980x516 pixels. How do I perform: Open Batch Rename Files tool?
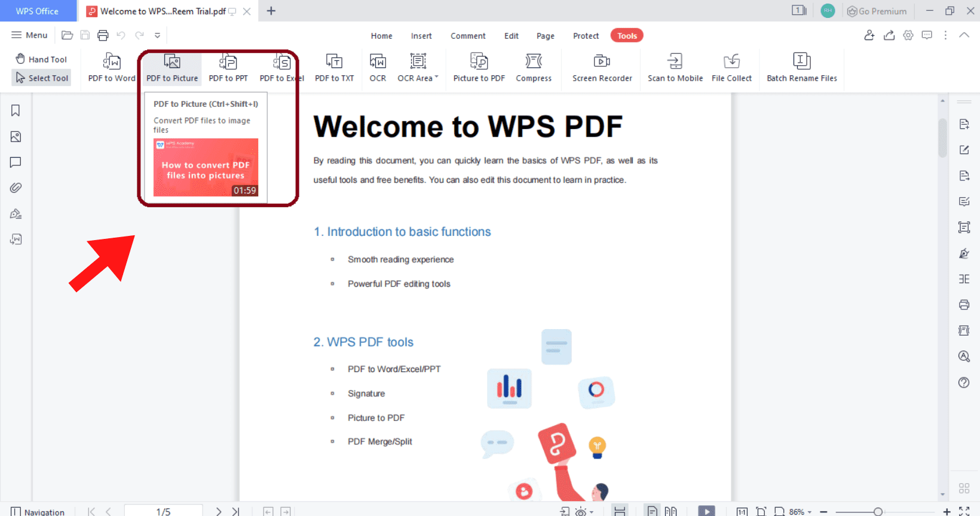click(x=802, y=67)
